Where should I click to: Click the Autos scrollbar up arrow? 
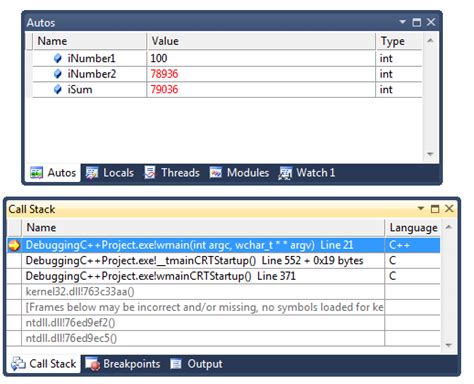[x=430, y=41]
